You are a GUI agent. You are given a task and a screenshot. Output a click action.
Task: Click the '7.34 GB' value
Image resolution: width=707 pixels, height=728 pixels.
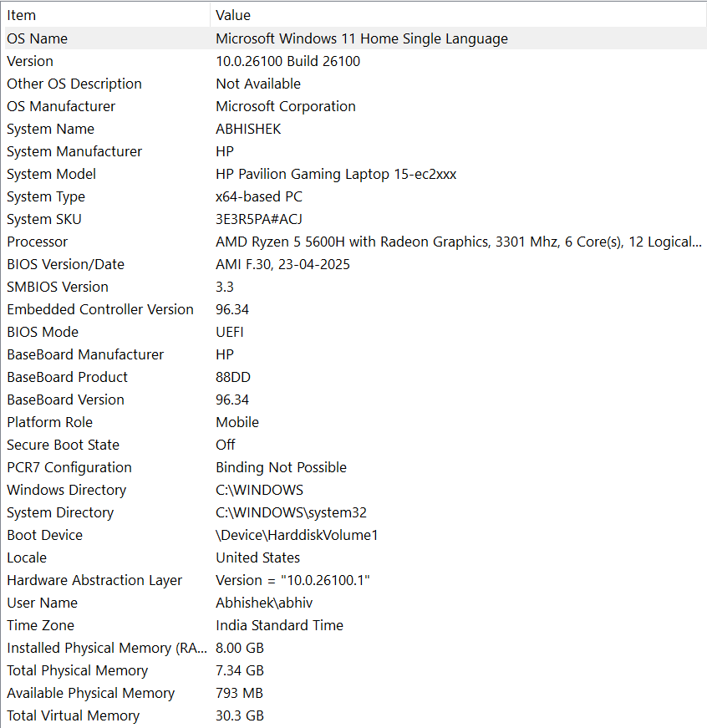point(240,670)
